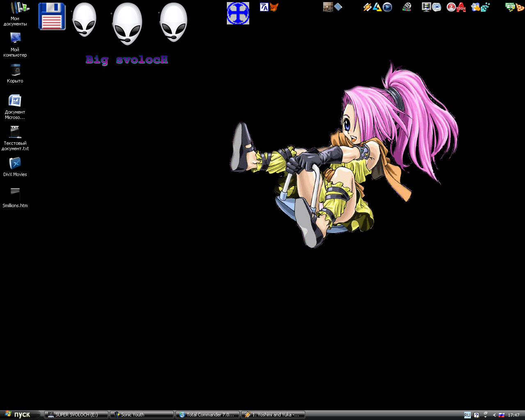The image size is (525, 420).
Task: Click the blue cross circle icon
Action: (238, 13)
